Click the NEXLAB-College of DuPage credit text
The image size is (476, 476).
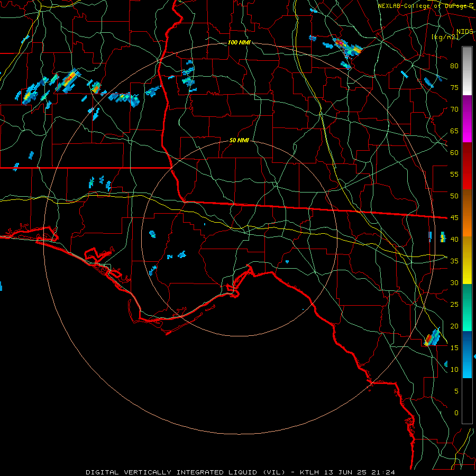click(426, 6)
